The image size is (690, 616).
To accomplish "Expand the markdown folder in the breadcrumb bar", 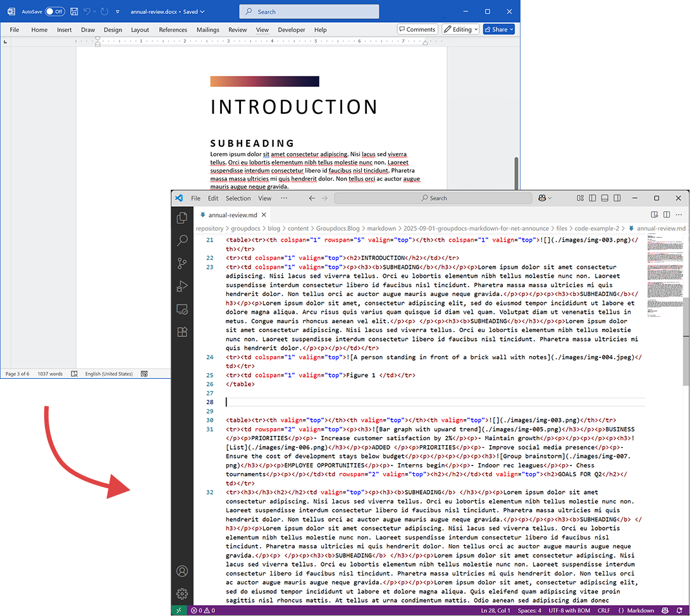I will click(381, 228).
